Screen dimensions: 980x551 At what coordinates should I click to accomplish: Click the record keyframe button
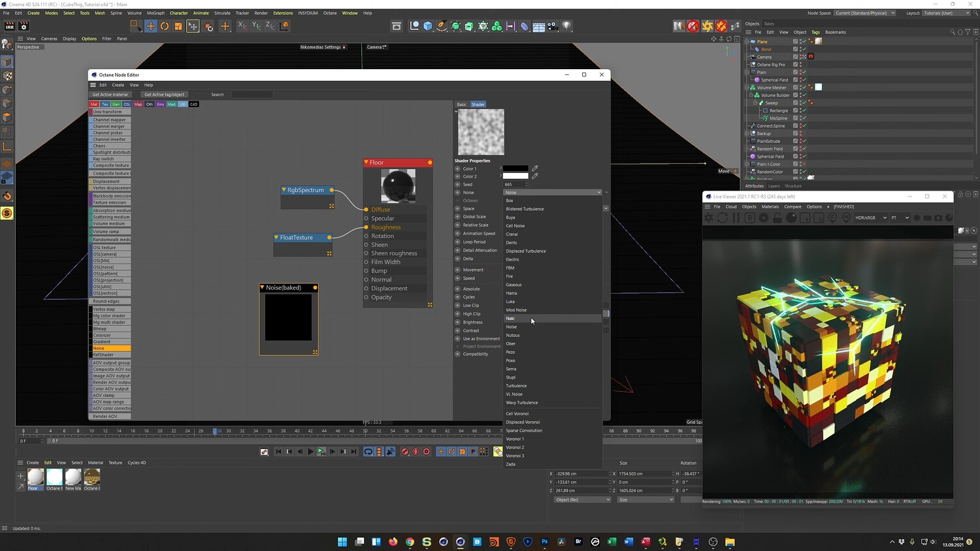(404, 452)
